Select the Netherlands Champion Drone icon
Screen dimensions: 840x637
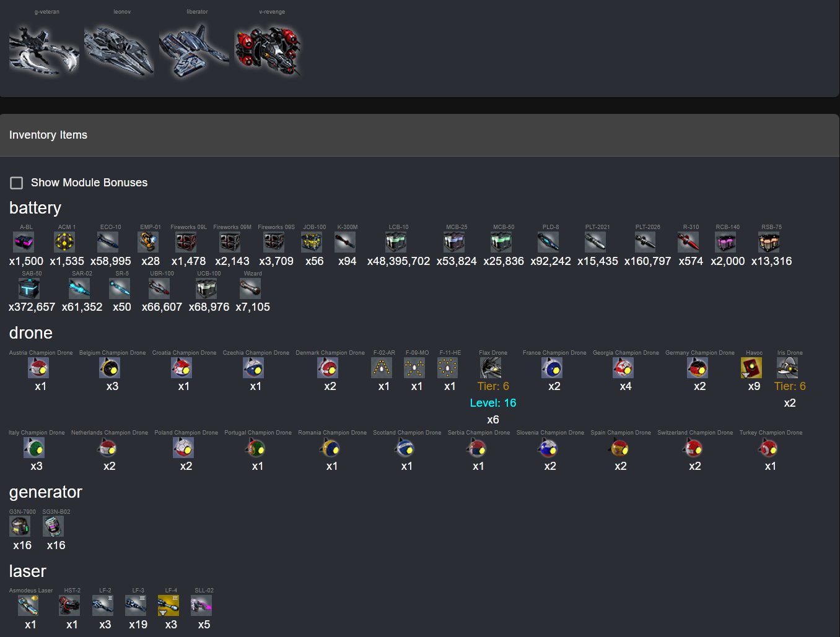(107, 448)
